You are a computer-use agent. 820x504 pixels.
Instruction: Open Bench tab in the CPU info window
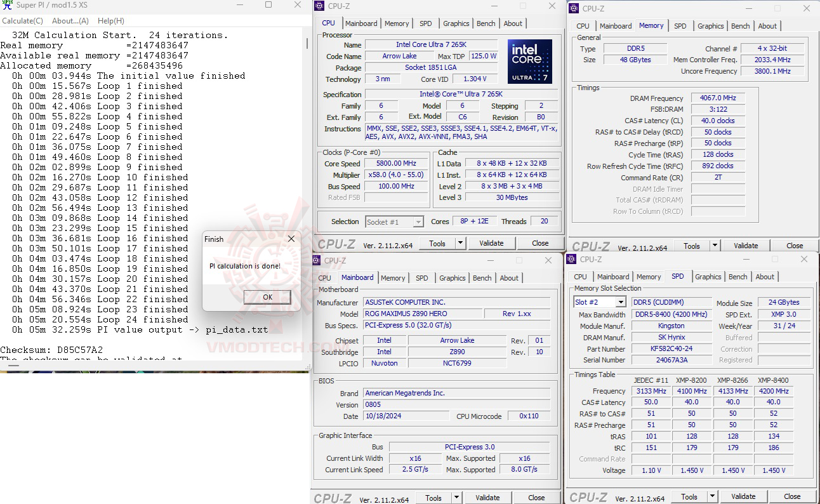(486, 23)
